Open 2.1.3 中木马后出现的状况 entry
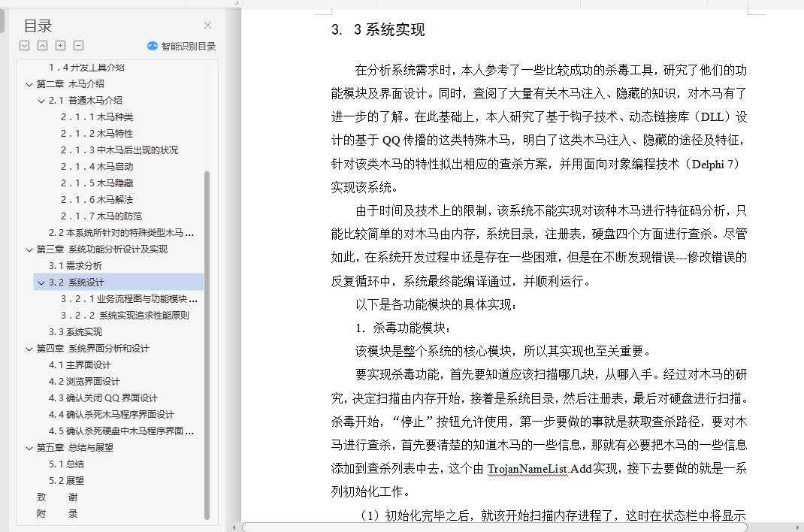Image resolution: width=804 pixels, height=532 pixels. click(x=119, y=150)
